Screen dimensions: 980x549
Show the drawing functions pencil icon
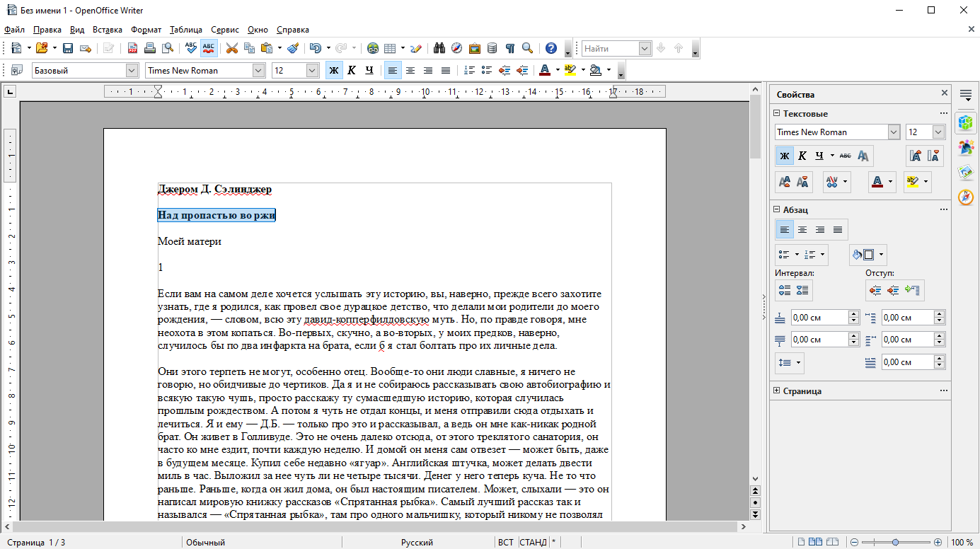[416, 48]
